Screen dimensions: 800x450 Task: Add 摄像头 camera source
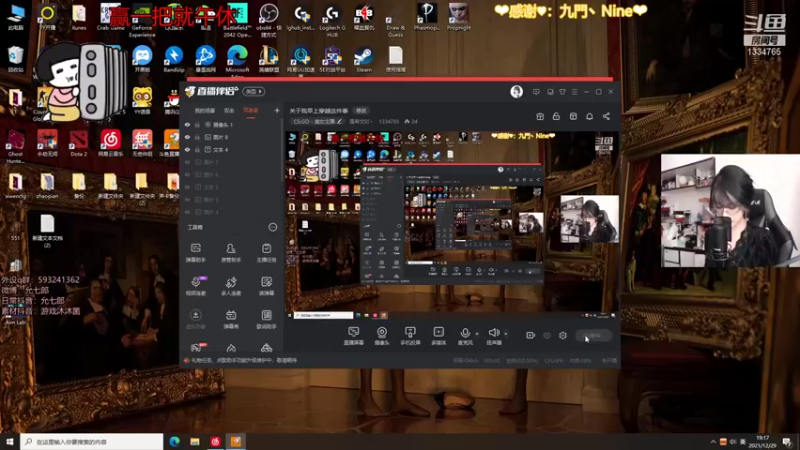click(382, 336)
